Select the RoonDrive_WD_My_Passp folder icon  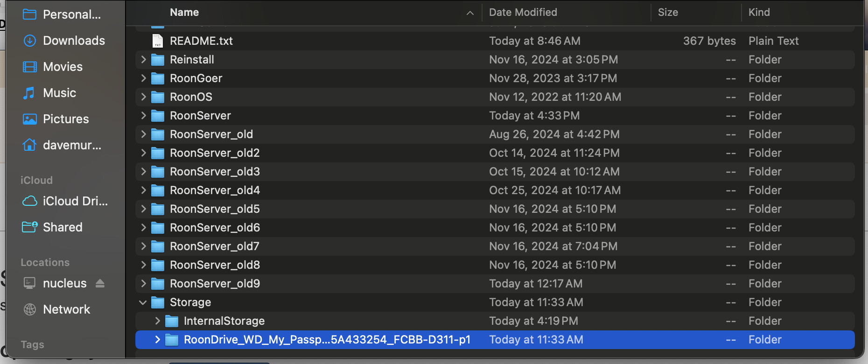coord(172,340)
